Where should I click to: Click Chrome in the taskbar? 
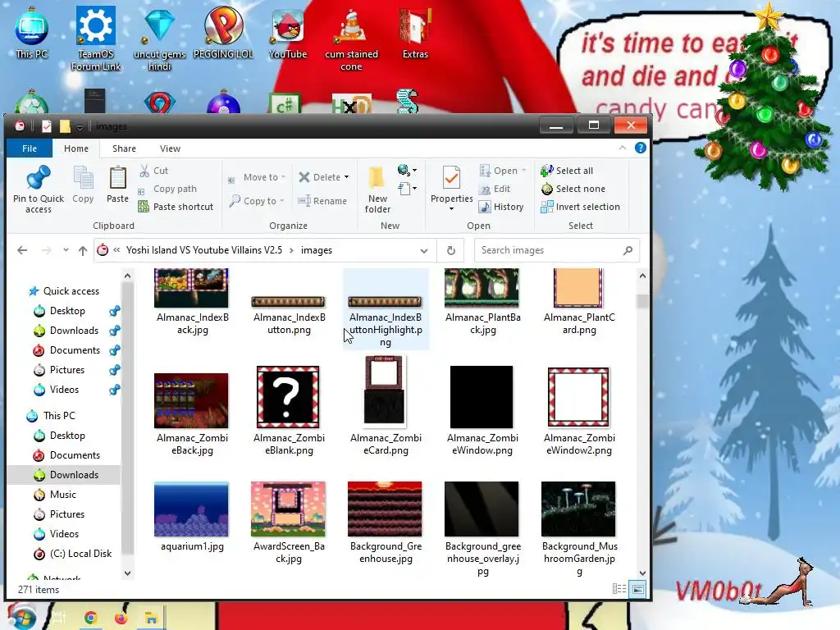click(90, 618)
